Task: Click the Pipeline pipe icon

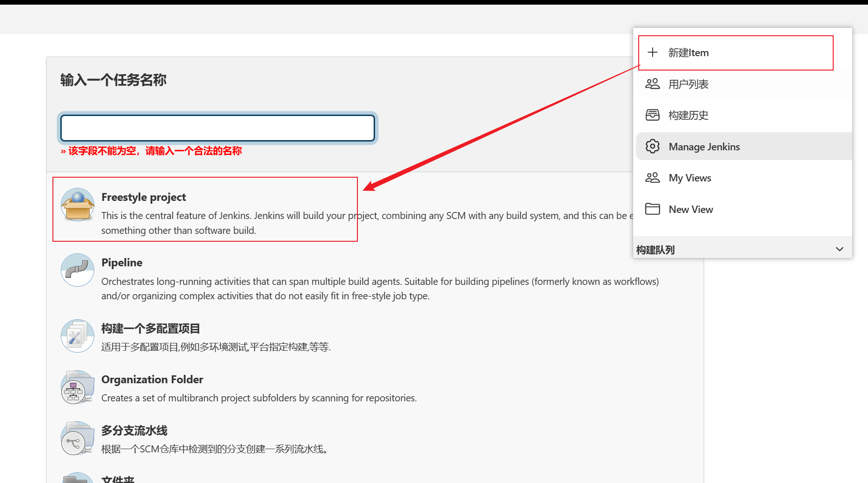Action: 78,270
